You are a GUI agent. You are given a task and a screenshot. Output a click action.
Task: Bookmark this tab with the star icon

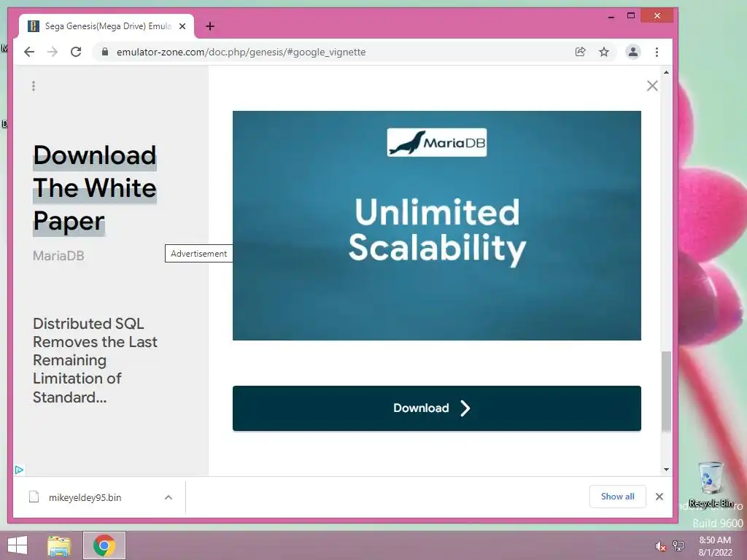point(603,52)
